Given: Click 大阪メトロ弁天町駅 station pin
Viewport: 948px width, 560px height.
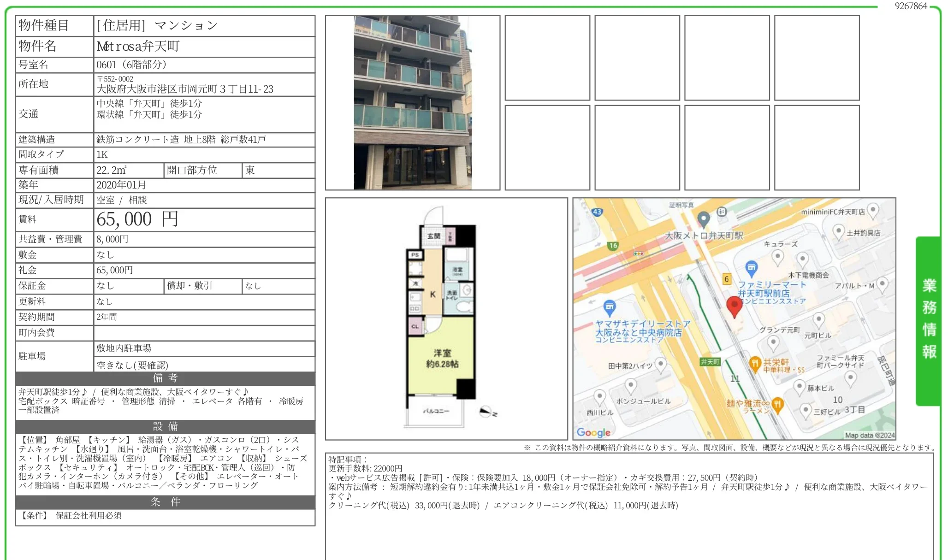Looking at the screenshot, I should (x=703, y=219).
